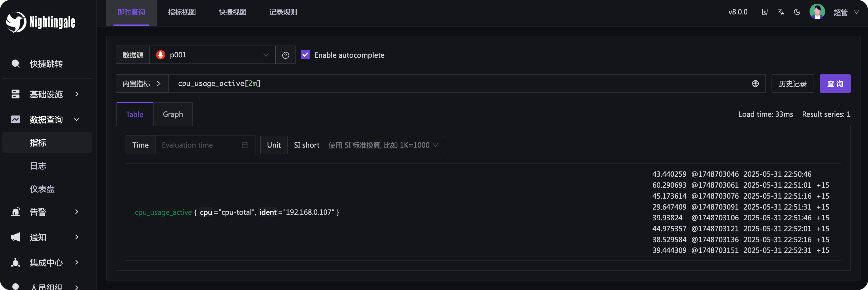
Task: Open the p001 datasource dropdown
Action: point(212,55)
